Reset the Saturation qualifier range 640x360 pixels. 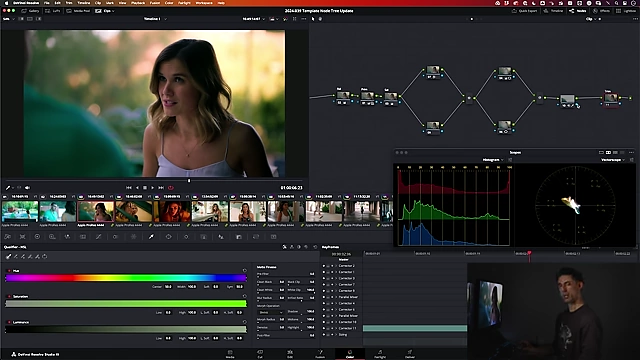pos(244,296)
